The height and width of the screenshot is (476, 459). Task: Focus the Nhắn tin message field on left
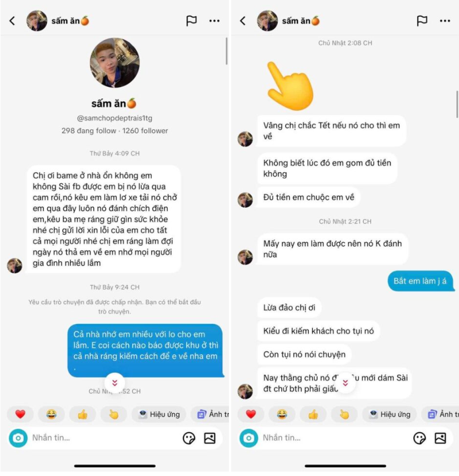[103, 438]
